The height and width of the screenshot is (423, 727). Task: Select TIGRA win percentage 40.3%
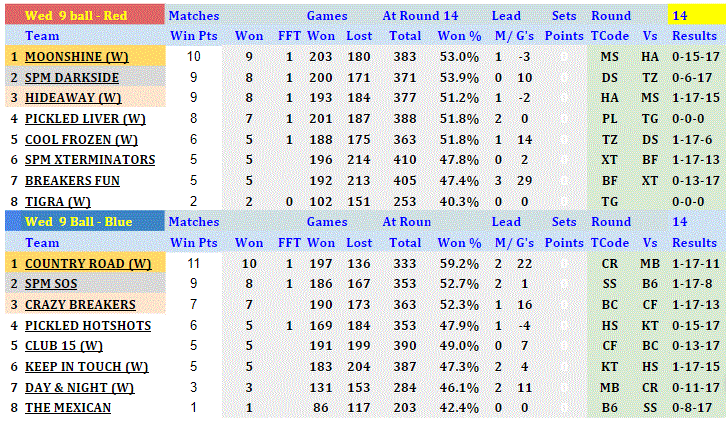click(x=459, y=202)
